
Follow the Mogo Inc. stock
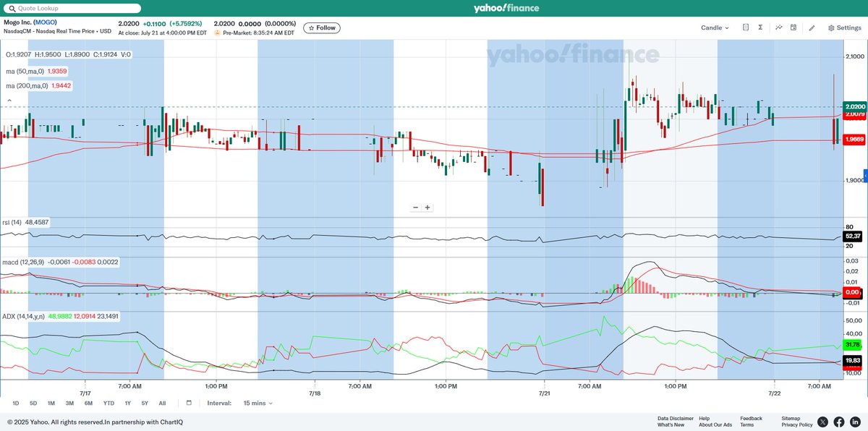(321, 27)
